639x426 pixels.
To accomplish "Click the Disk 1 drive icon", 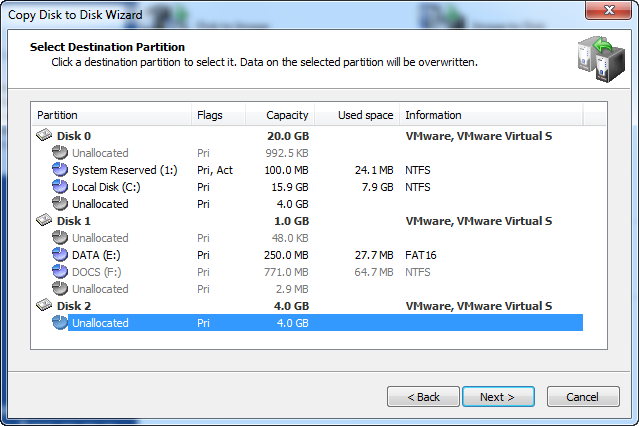I will (44, 220).
